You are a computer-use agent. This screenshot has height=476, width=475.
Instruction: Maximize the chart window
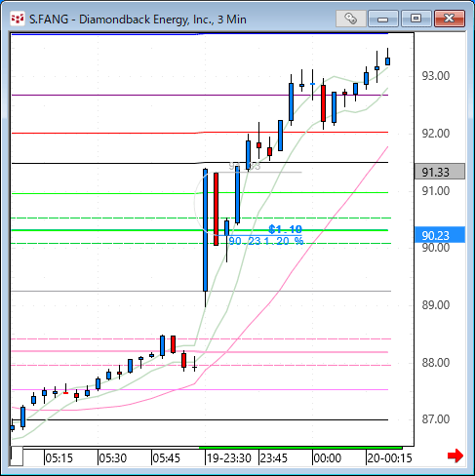click(416, 19)
